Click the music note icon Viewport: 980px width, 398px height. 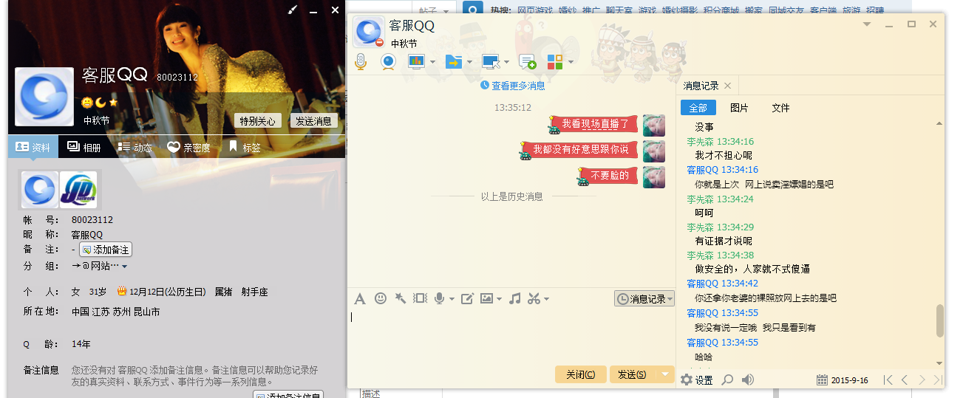click(x=515, y=298)
